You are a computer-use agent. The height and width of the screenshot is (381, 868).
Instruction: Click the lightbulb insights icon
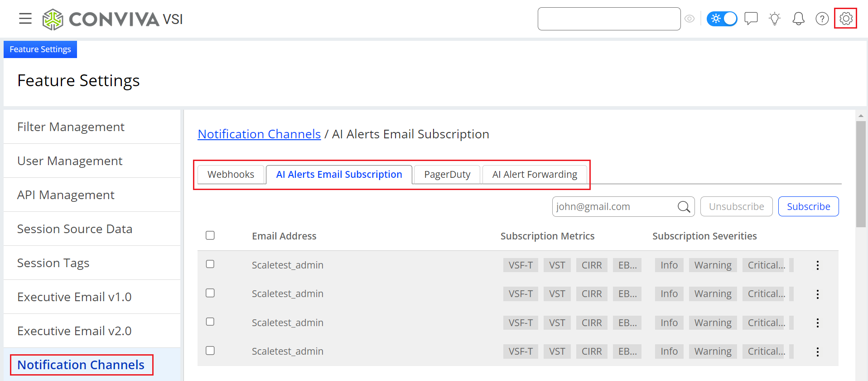pyautogui.click(x=775, y=19)
